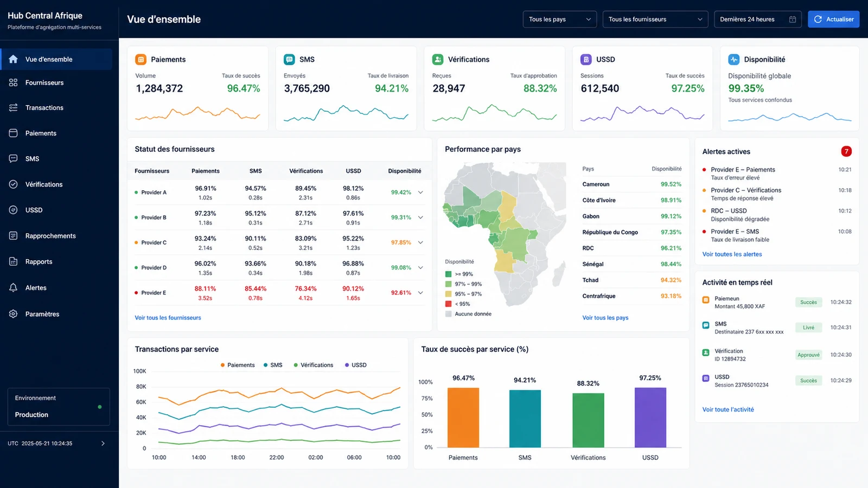The width and height of the screenshot is (868, 488).
Task: Click the calendar icon in date range selector
Action: point(793,20)
